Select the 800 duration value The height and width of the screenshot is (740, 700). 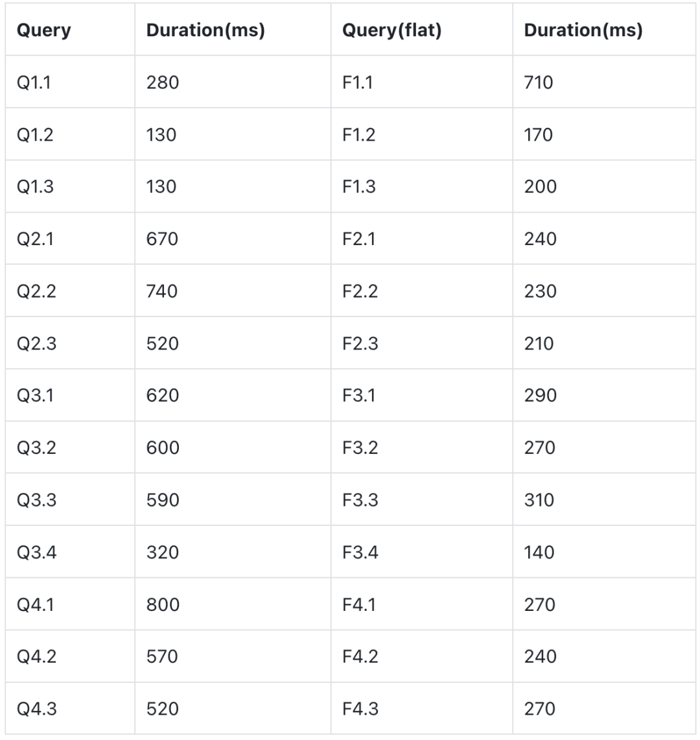click(163, 604)
